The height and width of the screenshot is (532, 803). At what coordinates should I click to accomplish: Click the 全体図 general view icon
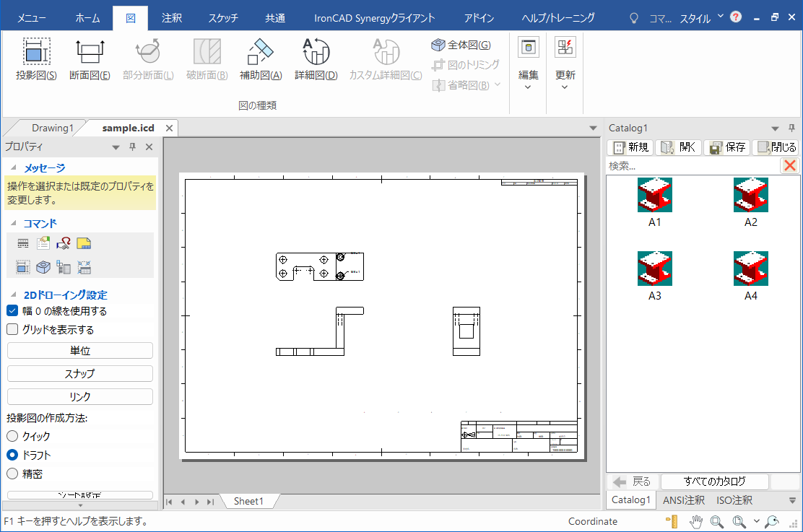(x=438, y=45)
